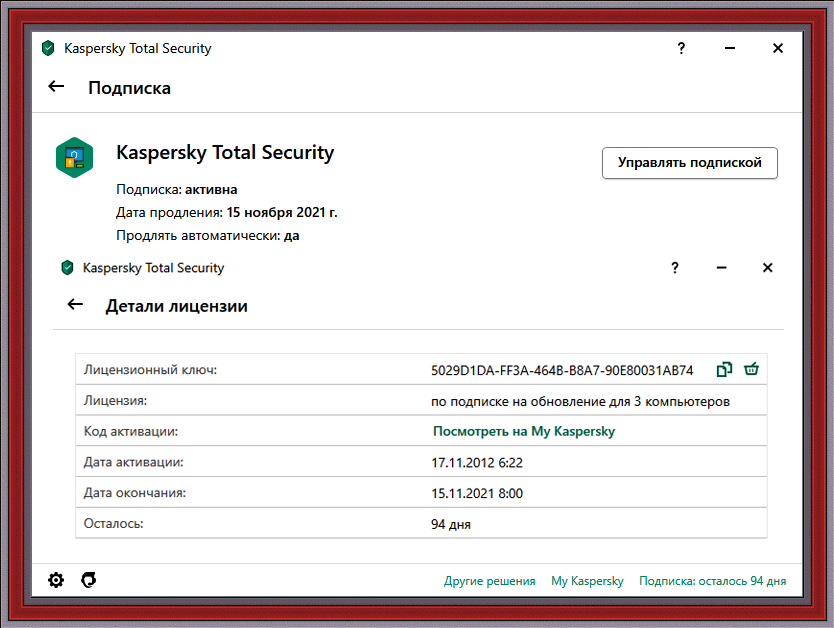Click the Код активации: row label

tap(131, 431)
